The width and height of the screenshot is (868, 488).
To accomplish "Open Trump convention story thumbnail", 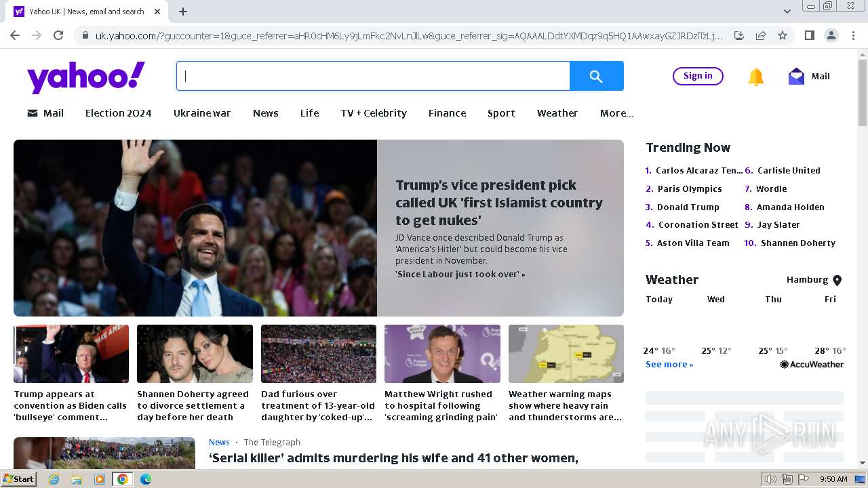I will 71,354.
